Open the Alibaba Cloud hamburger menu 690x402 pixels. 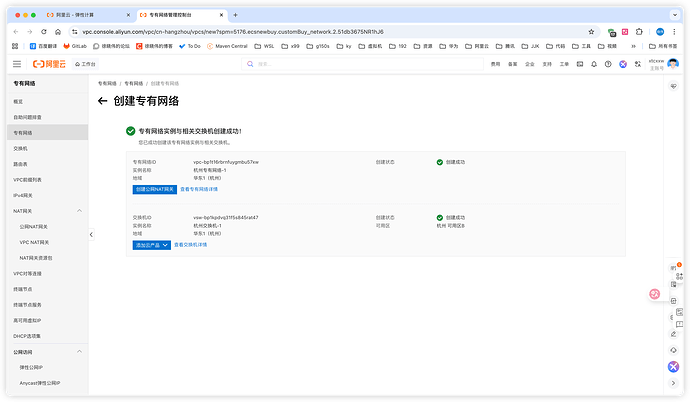[17, 64]
